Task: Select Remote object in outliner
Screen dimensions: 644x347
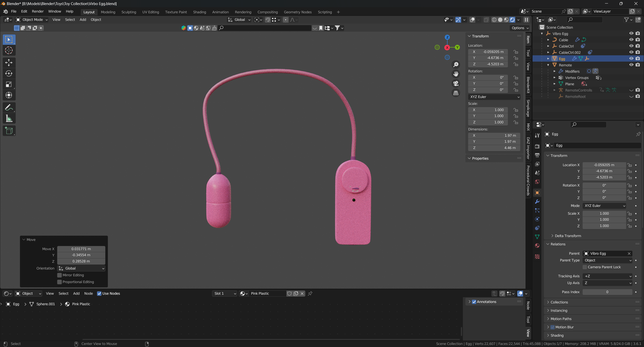Action: point(565,65)
